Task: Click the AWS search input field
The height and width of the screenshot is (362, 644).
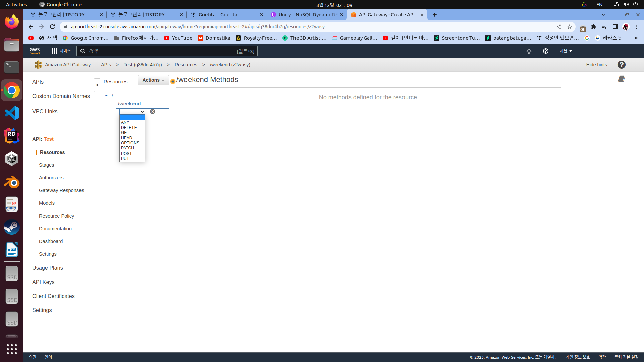Action: click(x=161, y=51)
